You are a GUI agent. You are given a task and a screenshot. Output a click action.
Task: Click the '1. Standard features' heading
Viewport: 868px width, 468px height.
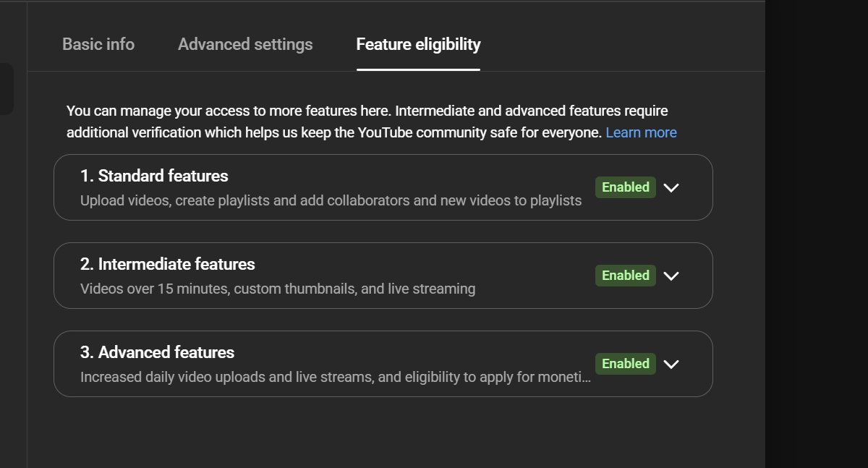154,176
